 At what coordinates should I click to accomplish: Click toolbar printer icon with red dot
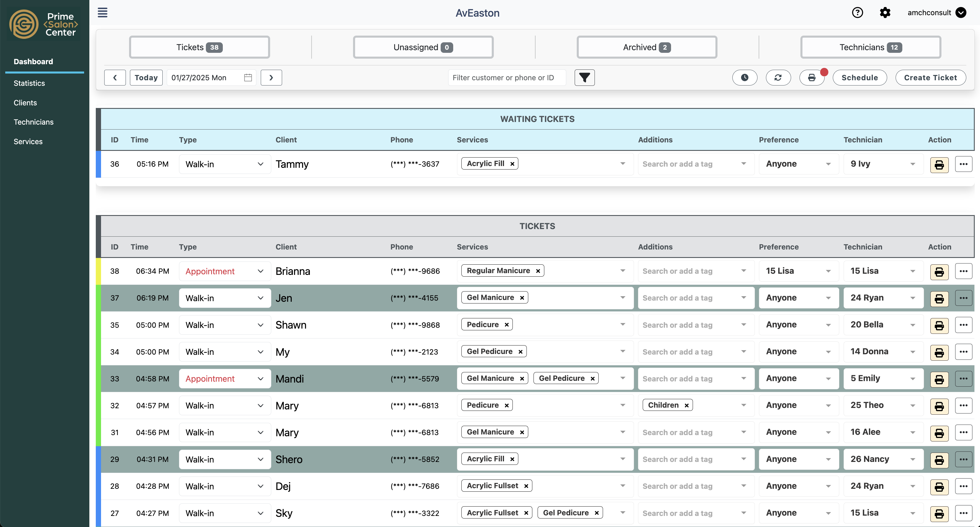click(x=812, y=78)
